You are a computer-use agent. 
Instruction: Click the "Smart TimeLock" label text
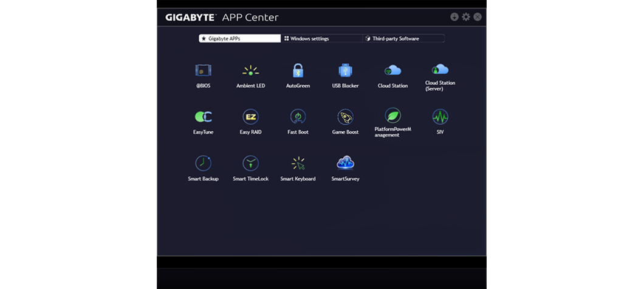pyautogui.click(x=250, y=179)
